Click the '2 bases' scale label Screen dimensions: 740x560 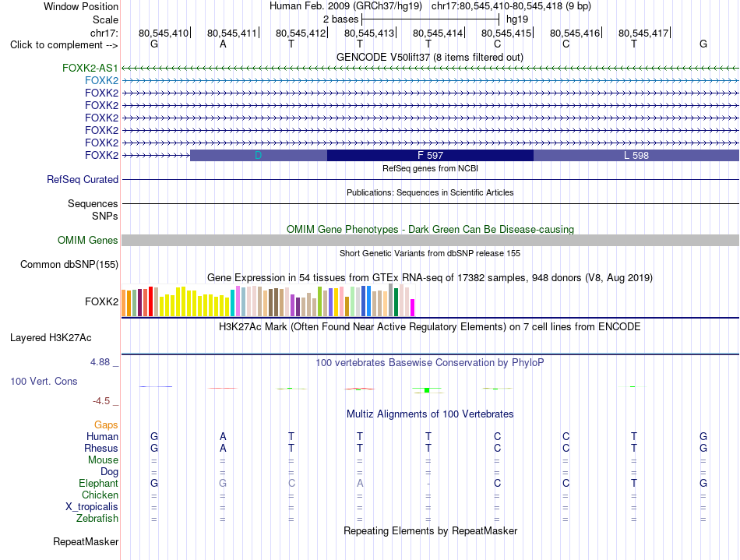[340, 19]
